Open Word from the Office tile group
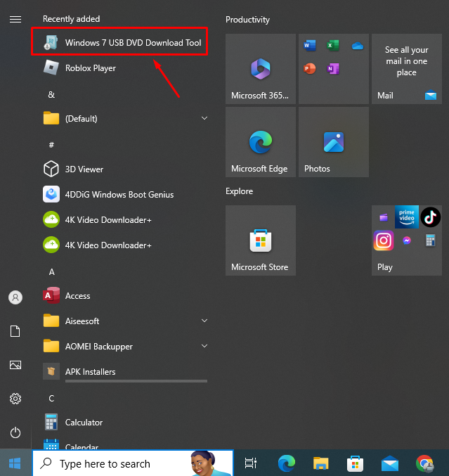Screen dimensions: 449x476 click(x=310, y=46)
